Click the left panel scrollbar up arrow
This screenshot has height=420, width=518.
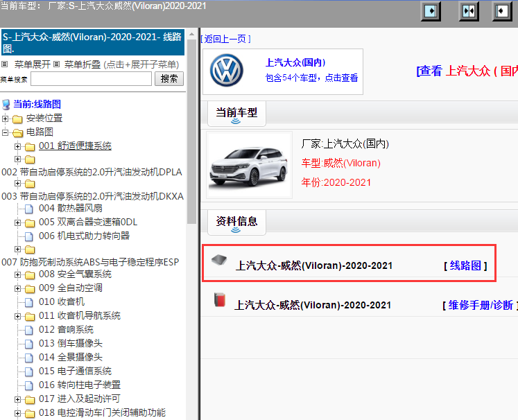191,34
